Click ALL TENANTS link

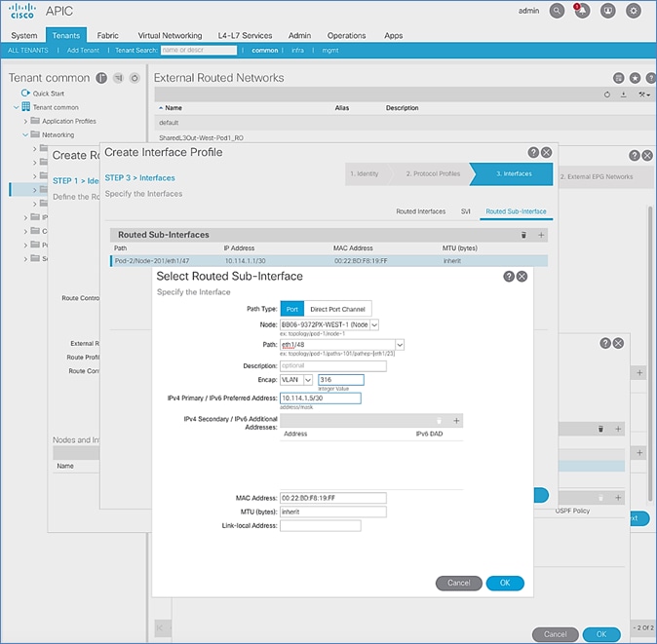[28, 51]
